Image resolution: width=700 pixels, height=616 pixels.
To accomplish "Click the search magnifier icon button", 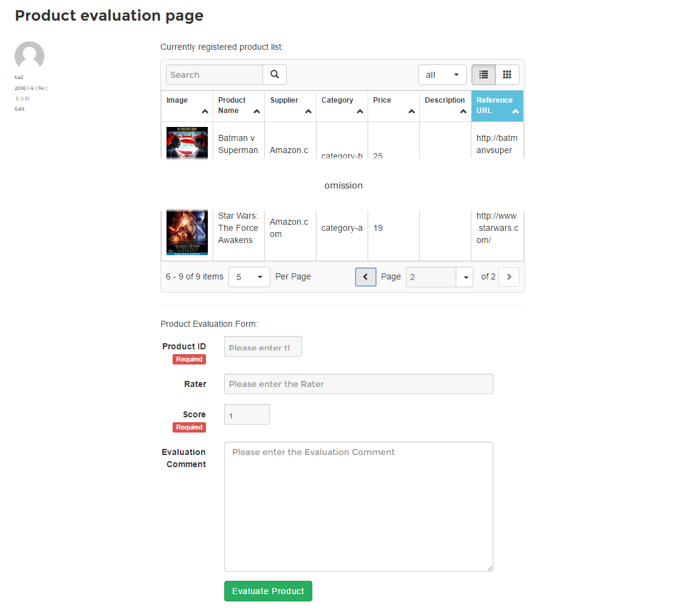I will [275, 75].
